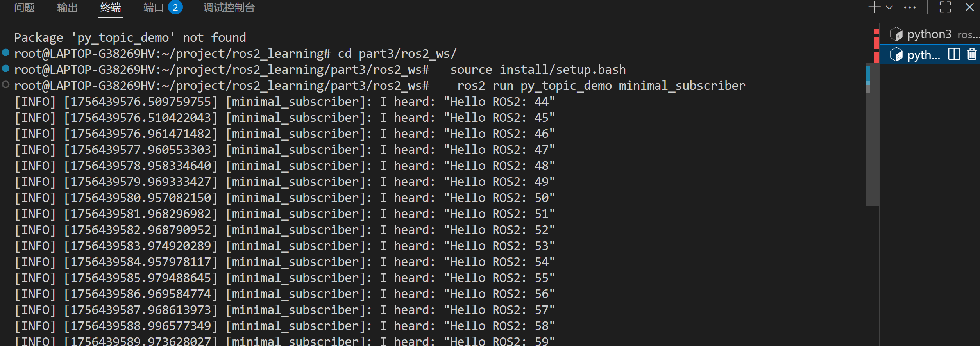This screenshot has width=980, height=346.
Task: Close the terminal panel
Action: click(x=969, y=7)
